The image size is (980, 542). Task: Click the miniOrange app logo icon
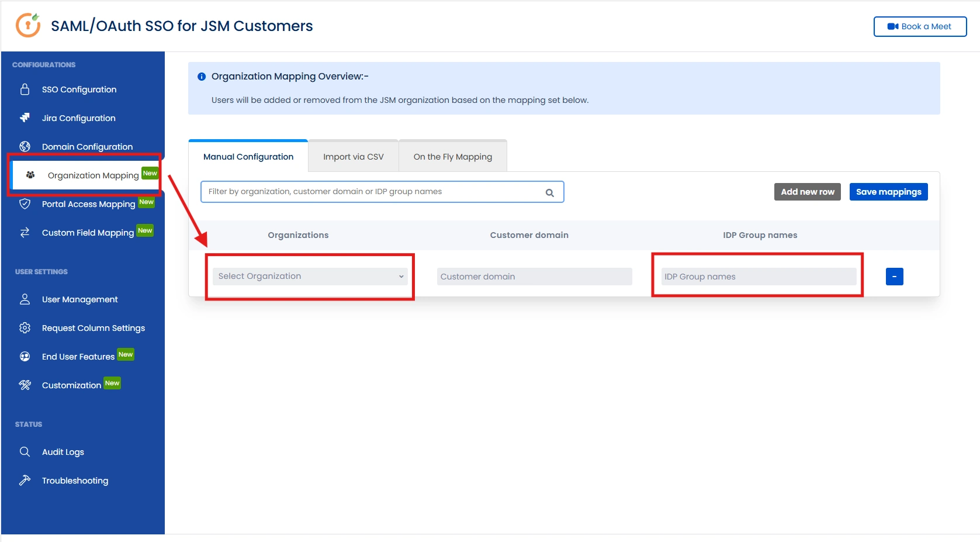point(27,25)
